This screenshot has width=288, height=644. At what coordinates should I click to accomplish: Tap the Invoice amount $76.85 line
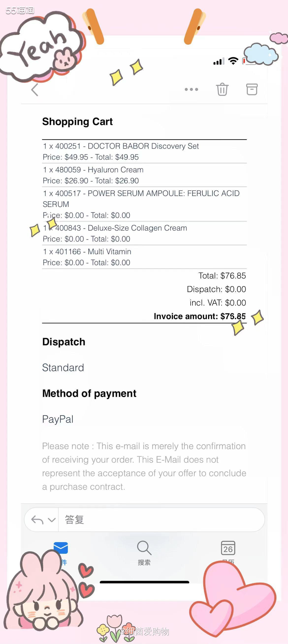click(200, 316)
